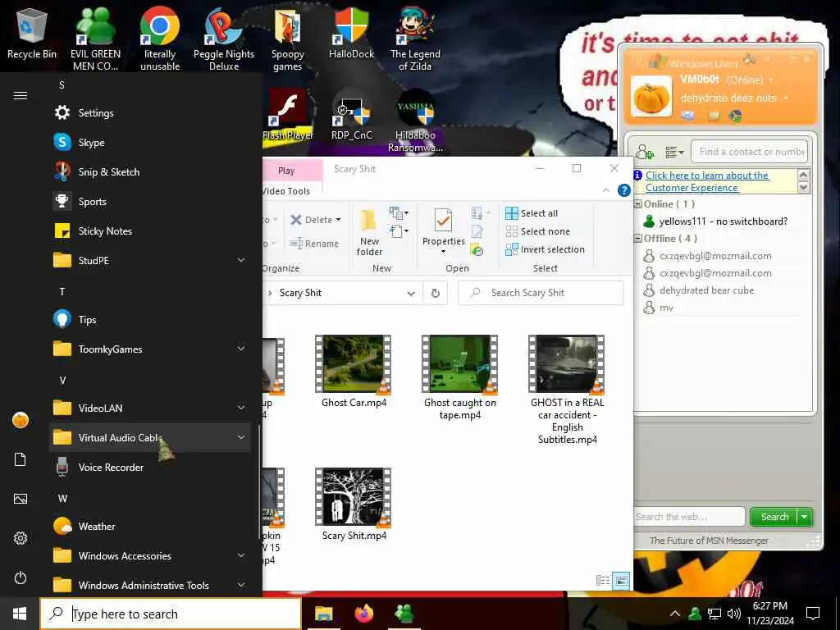
Task: Open The Legend of Zilda shortcut
Action: (415, 39)
